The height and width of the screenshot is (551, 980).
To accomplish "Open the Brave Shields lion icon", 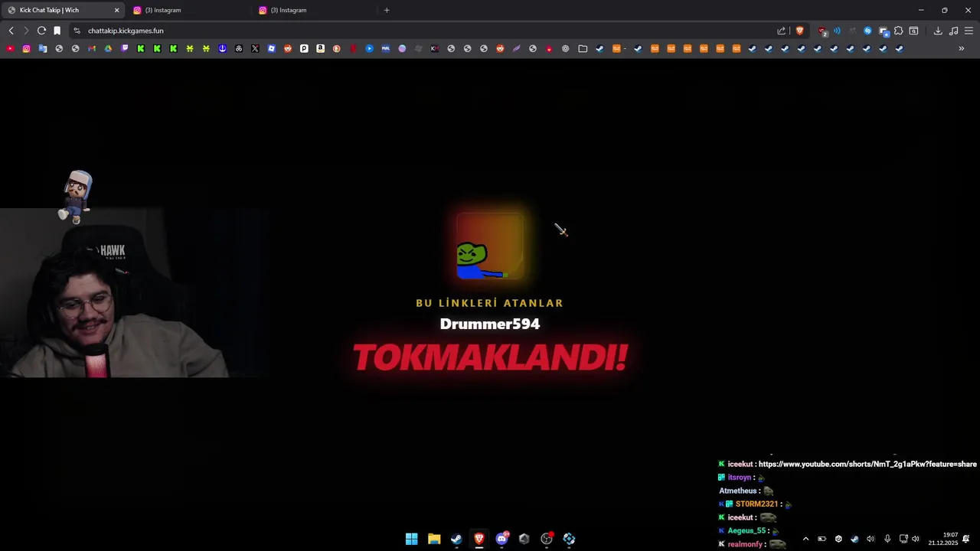I will [x=800, y=31].
